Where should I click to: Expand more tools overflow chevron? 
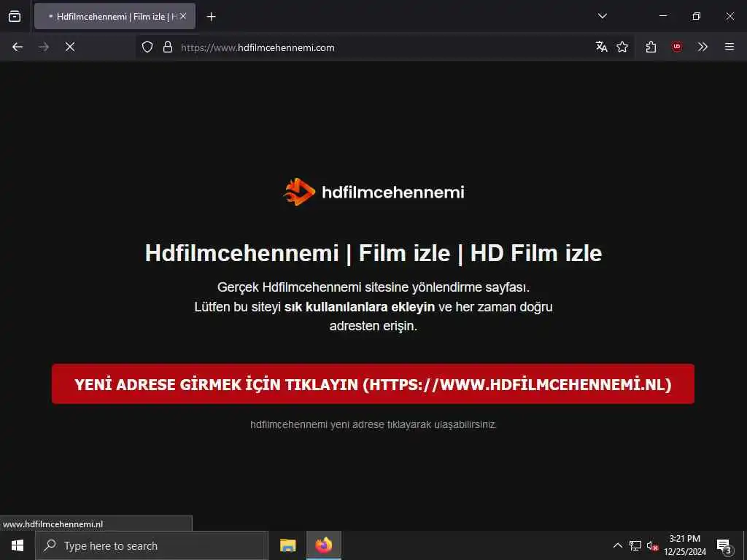tap(703, 47)
